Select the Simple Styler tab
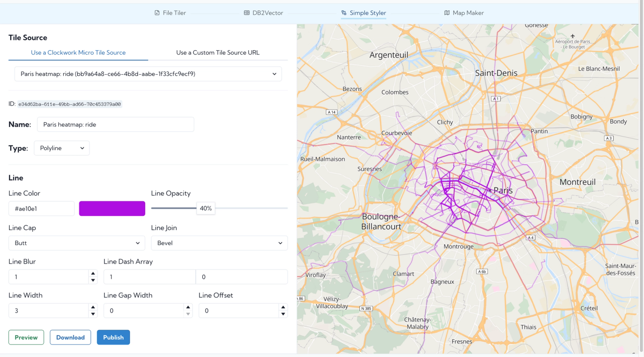The height and width of the screenshot is (357, 644). pyautogui.click(x=364, y=13)
